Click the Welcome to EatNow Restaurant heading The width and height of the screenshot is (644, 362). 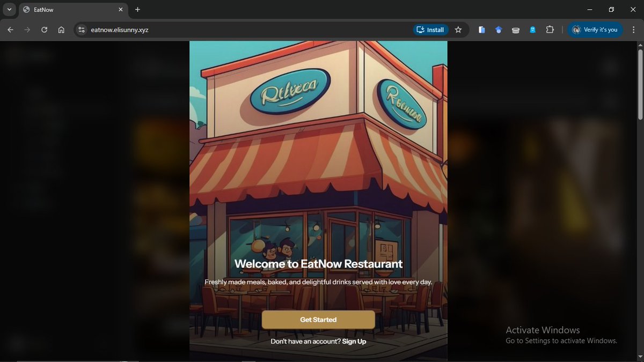click(x=318, y=264)
